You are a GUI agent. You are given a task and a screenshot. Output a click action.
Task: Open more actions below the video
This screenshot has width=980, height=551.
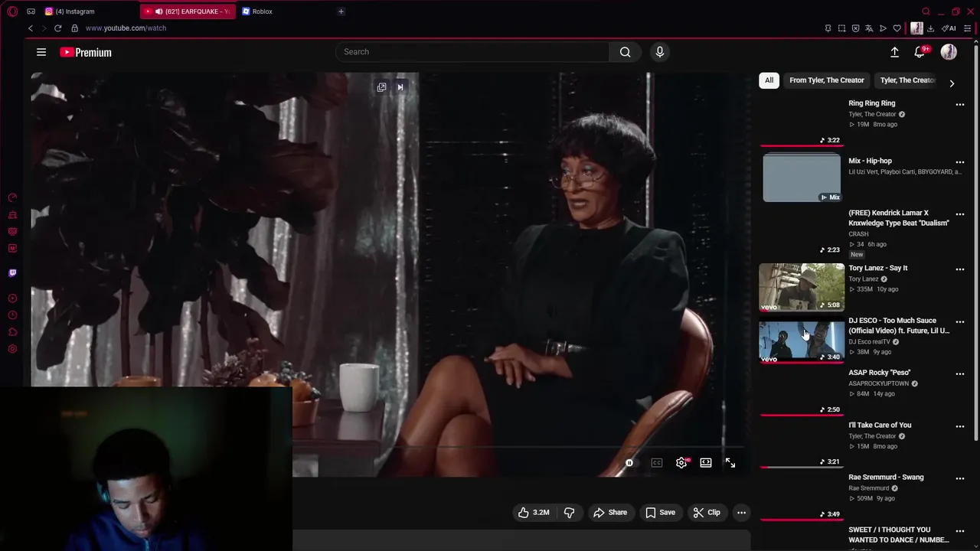741,513
